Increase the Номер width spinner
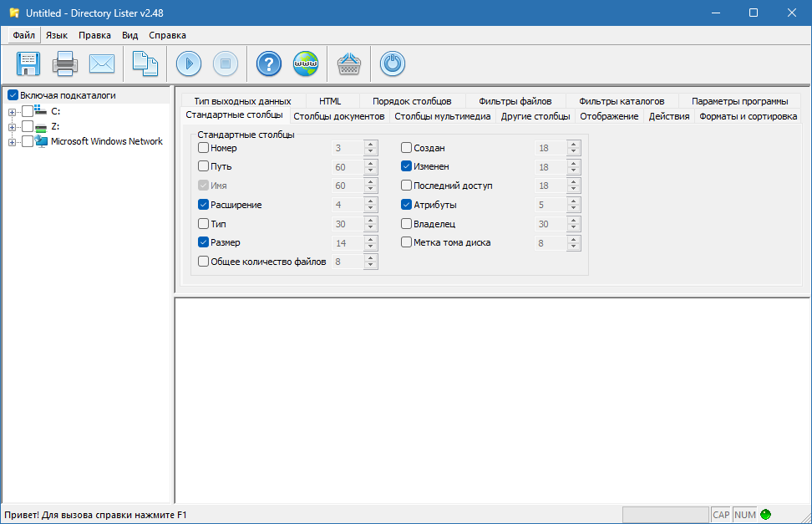The image size is (812, 524). click(x=370, y=145)
